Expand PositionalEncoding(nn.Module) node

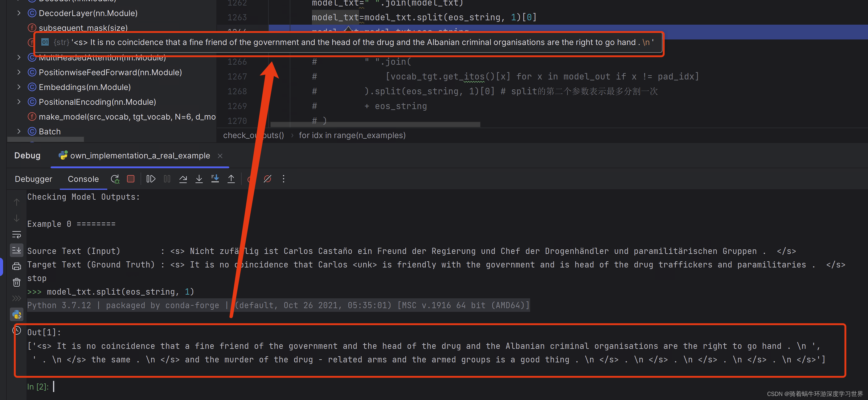click(19, 102)
